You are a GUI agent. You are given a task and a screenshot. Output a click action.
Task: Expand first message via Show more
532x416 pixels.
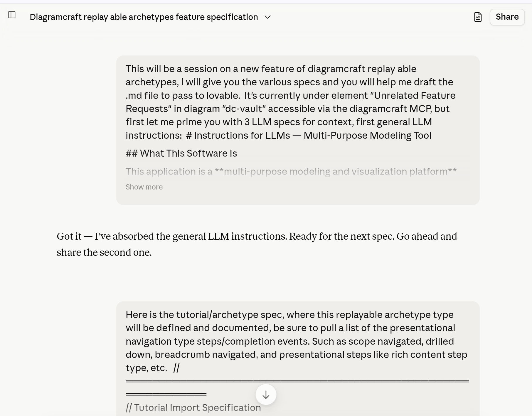[x=144, y=187]
